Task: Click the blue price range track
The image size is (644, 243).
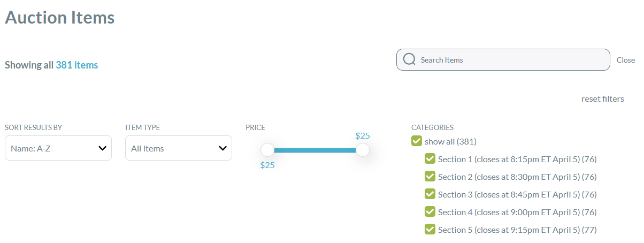Action: pyautogui.click(x=315, y=150)
